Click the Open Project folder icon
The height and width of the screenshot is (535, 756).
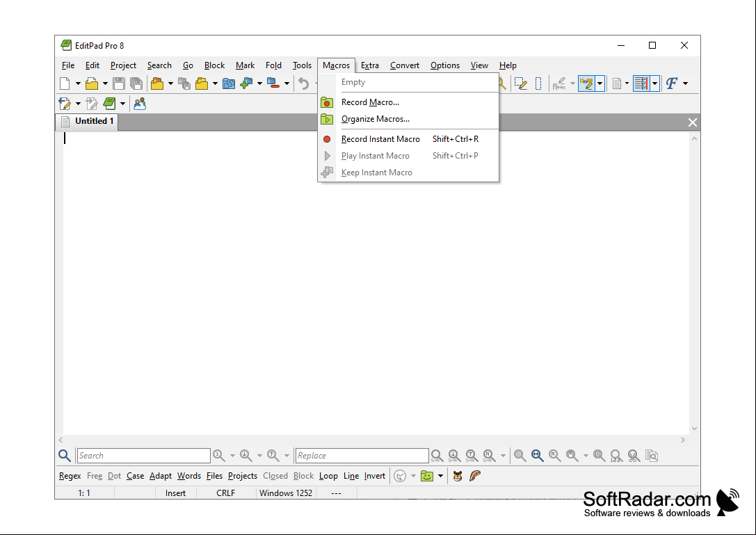(x=157, y=83)
